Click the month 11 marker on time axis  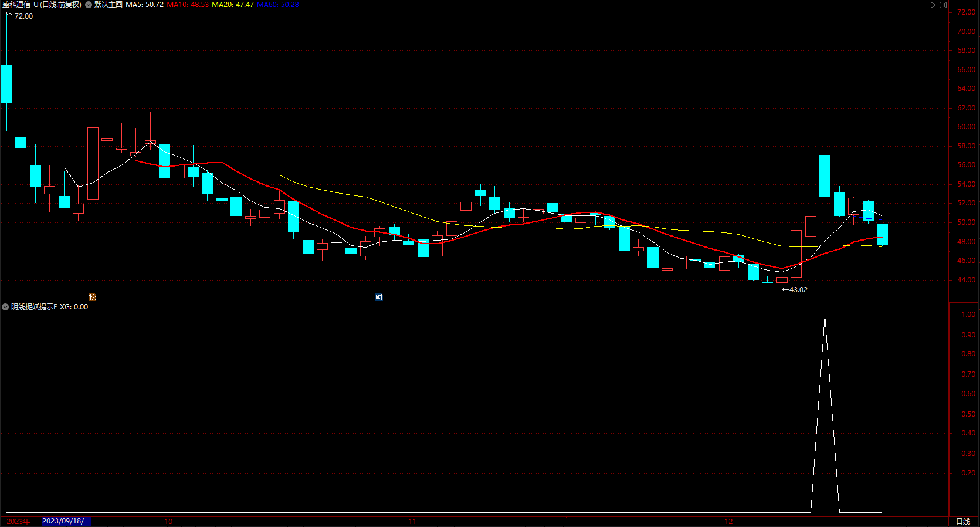tap(412, 522)
